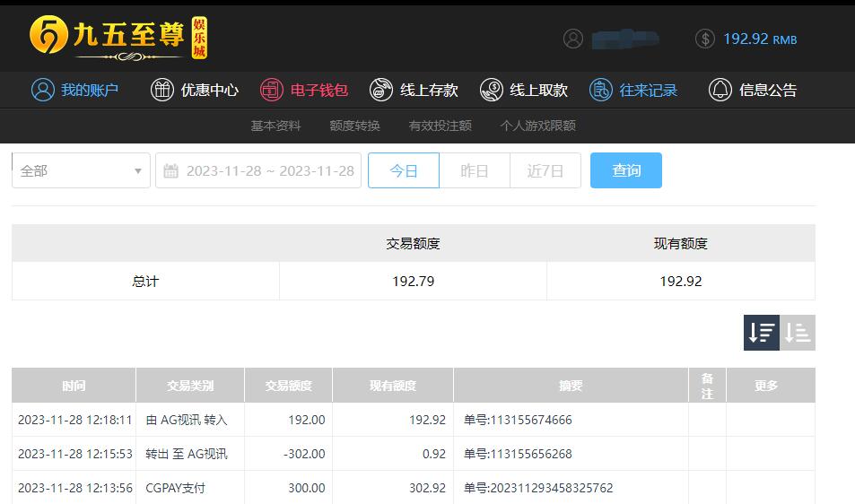The width and height of the screenshot is (855, 504).
Task: Click the 302.92 balance cell
Action: point(427,488)
